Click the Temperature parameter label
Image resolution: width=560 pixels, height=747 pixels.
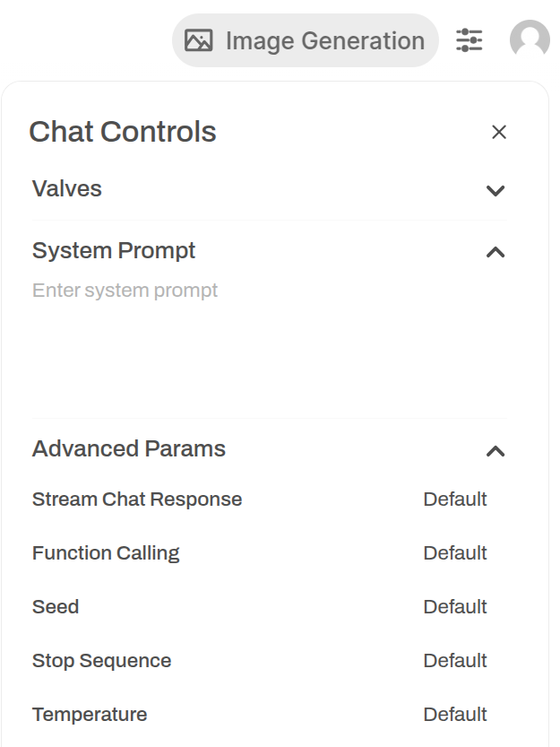click(x=90, y=715)
